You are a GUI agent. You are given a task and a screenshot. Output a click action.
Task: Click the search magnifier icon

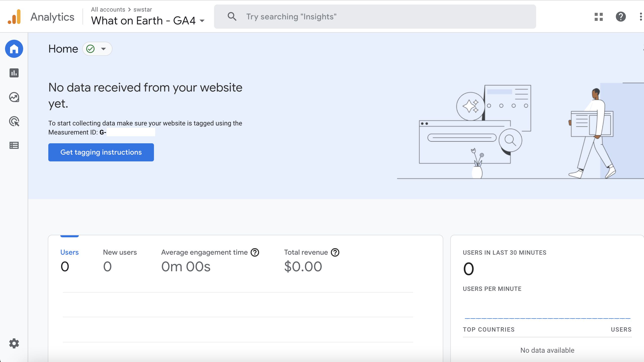(x=232, y=16)
